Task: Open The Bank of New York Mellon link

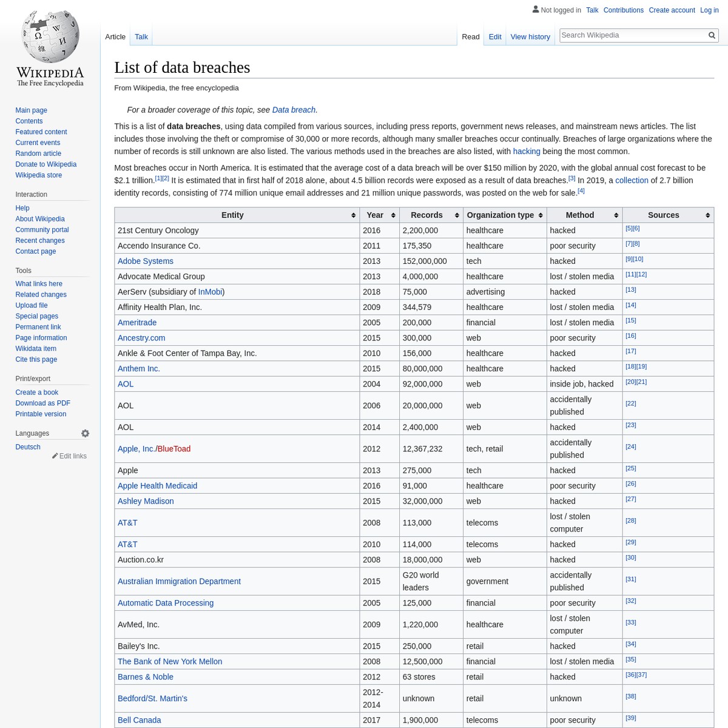Action: click(x=170, y=661)
